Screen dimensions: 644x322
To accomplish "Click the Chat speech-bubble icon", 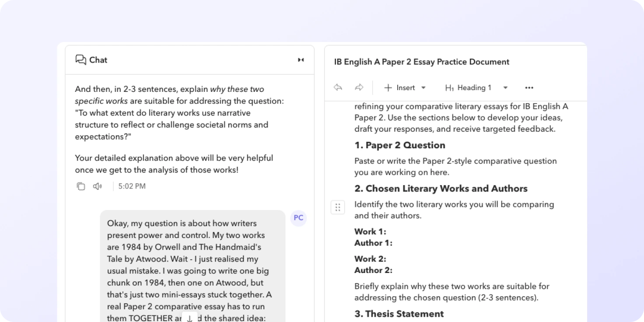I will [80, 60].
